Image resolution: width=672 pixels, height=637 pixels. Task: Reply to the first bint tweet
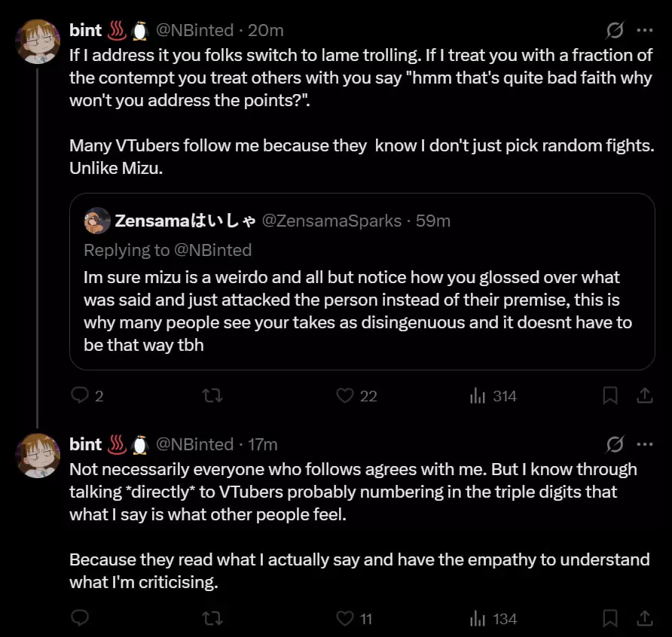click(x=80, y=395)
